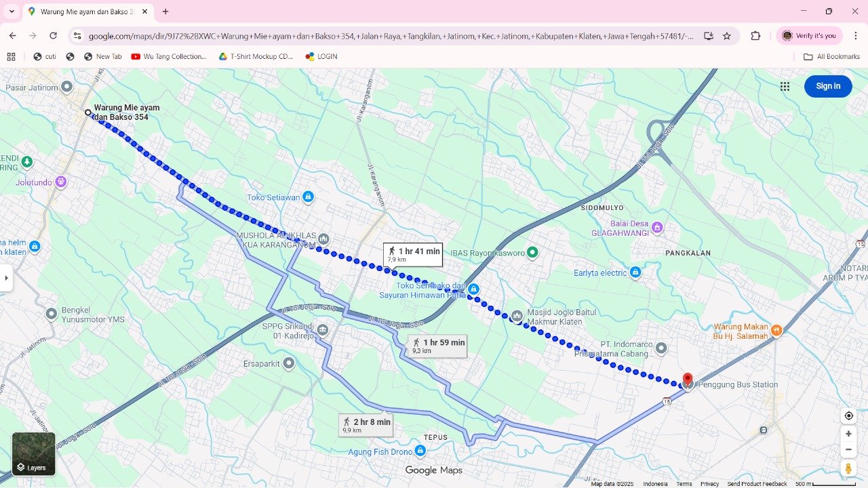Select the 1 hr 41 min walking route
This screenshot has width=868, height=488.
pyautogui.click(x=413, y=254)
